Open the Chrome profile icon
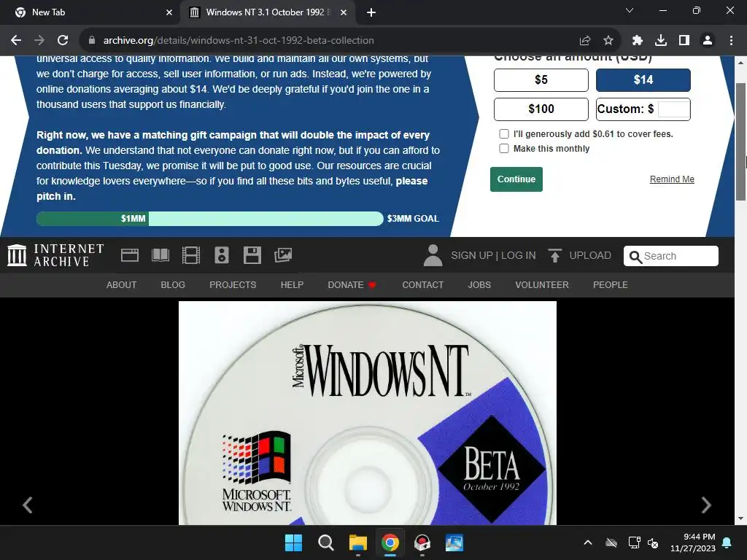 click(708, 41)
